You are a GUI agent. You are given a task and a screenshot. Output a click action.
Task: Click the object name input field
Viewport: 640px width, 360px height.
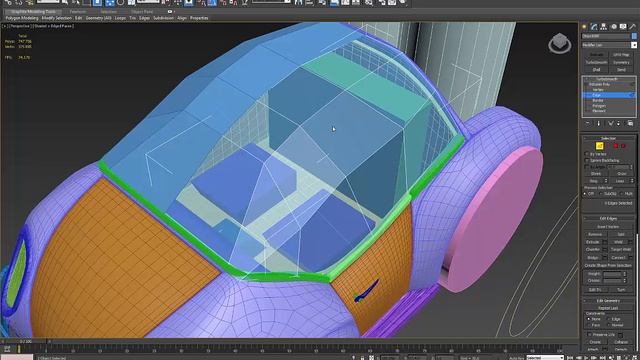606,36
